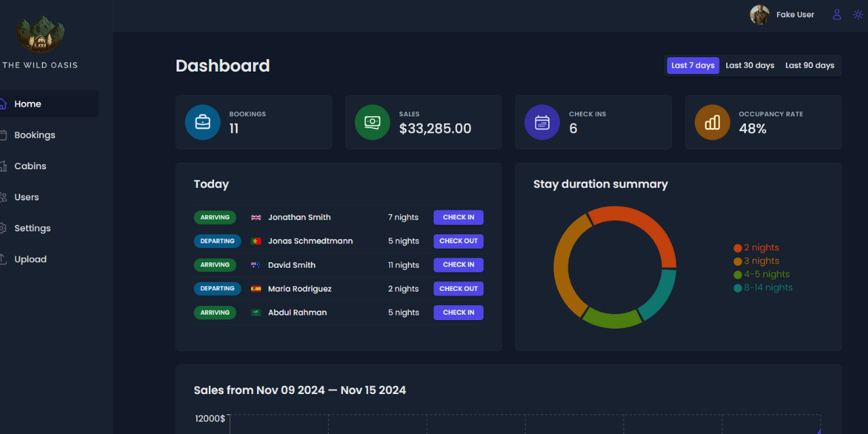Check in Jonathan Smith

pos(458,218)
